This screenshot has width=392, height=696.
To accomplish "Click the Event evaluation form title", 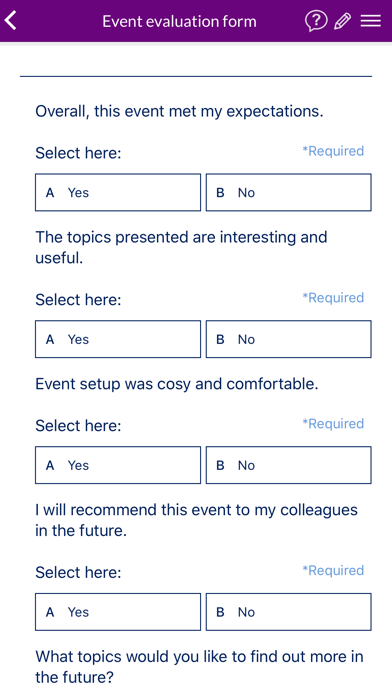I will pos(179,21).
